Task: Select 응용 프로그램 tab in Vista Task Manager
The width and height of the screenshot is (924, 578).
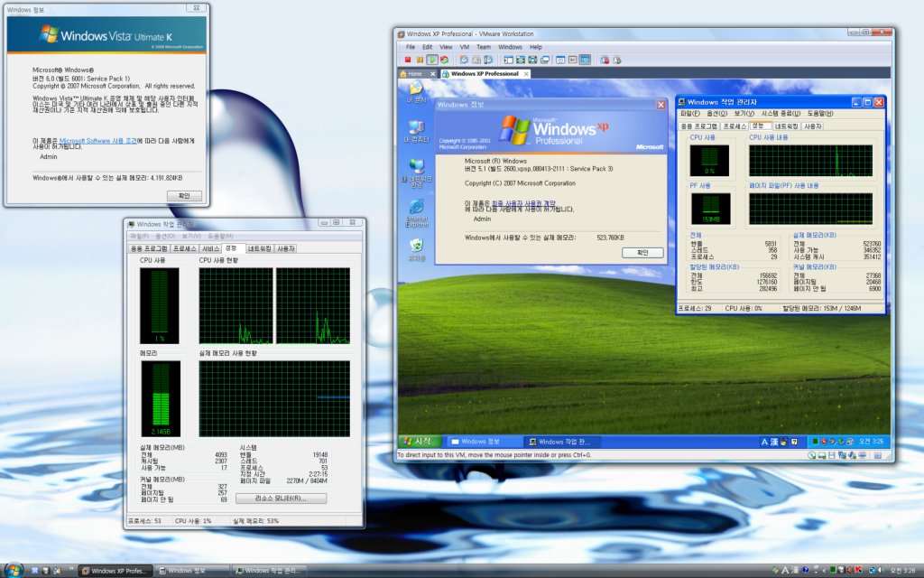Action: pyautogui.click(x=149, y=249)
